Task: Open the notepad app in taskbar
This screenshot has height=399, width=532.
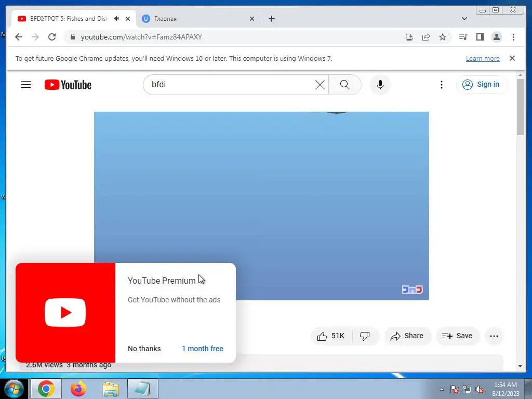Action: click(x=143, y=389)
